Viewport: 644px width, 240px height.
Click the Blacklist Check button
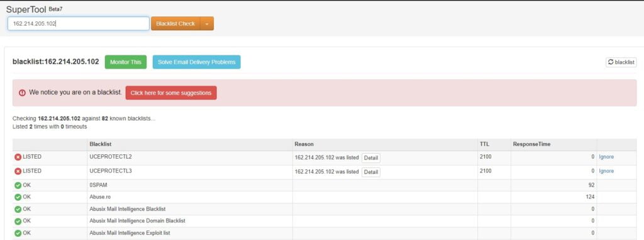[175, 23]
